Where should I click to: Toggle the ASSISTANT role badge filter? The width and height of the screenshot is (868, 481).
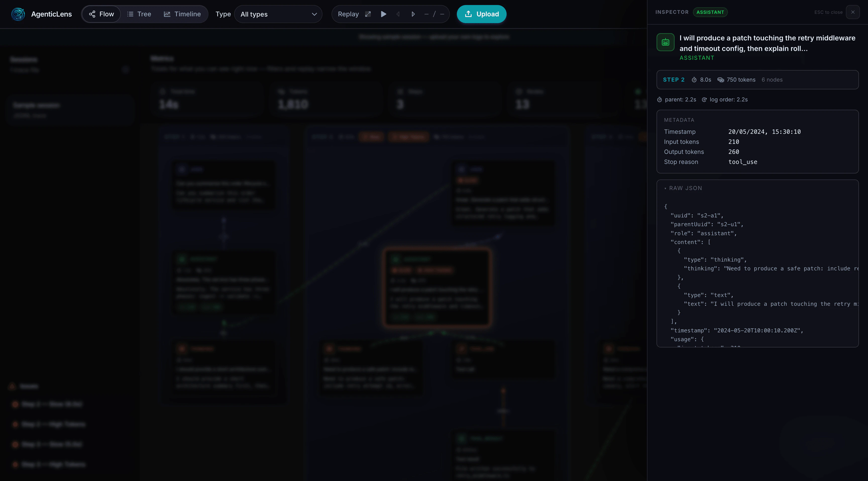point(710,12)
